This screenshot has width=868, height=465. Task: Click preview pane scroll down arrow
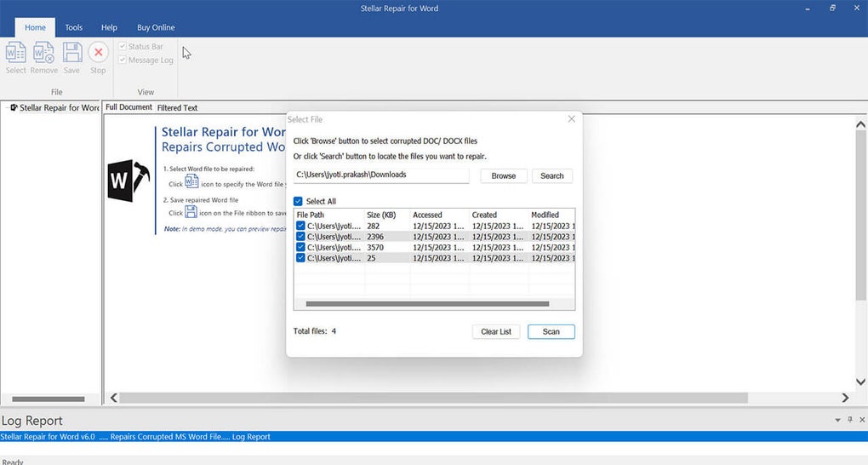[x=860, y=382]
